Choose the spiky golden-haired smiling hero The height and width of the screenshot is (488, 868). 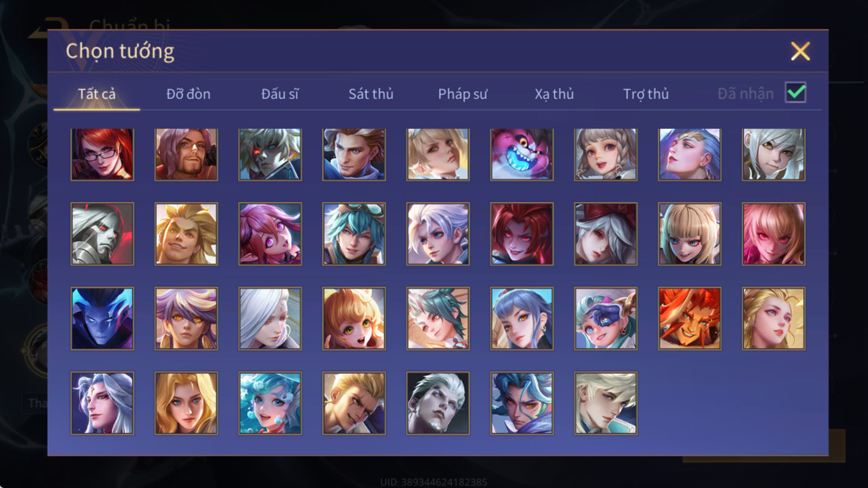coord(186,234)
